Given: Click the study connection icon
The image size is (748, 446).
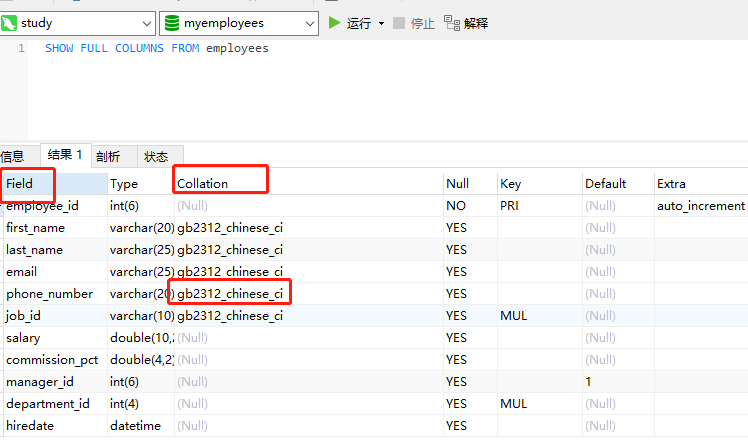Looking at the screenshot, I should (x=10, y=22).
